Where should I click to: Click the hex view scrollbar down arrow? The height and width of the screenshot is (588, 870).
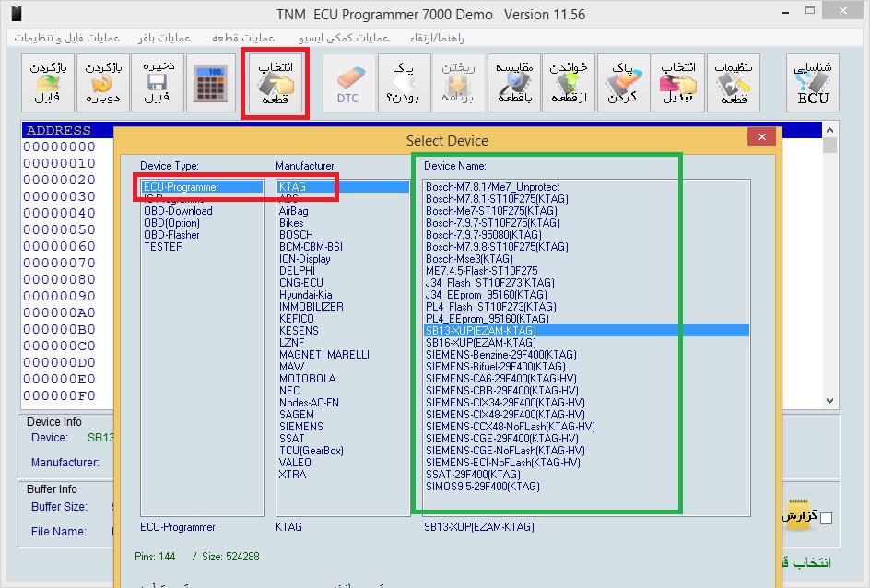point(830,401)
